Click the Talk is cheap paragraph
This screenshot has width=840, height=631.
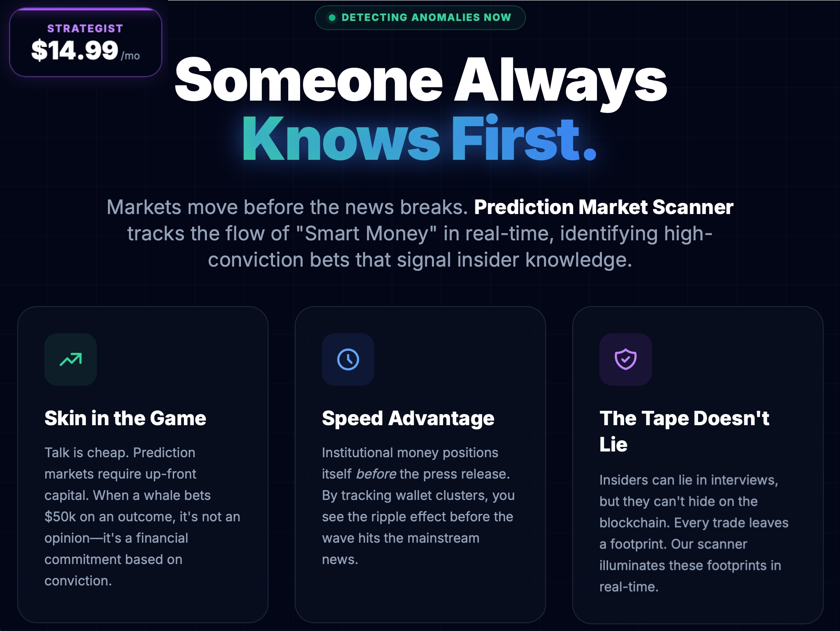point(142,516)
